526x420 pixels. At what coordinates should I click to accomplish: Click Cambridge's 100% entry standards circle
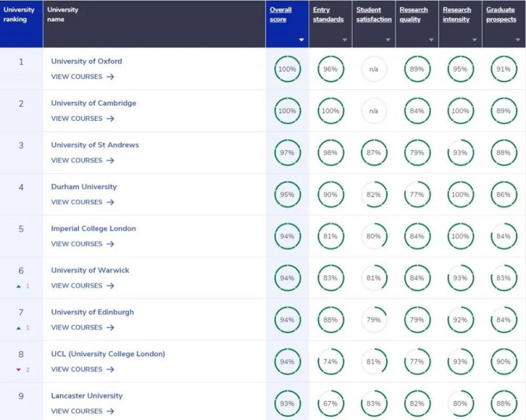331,111
